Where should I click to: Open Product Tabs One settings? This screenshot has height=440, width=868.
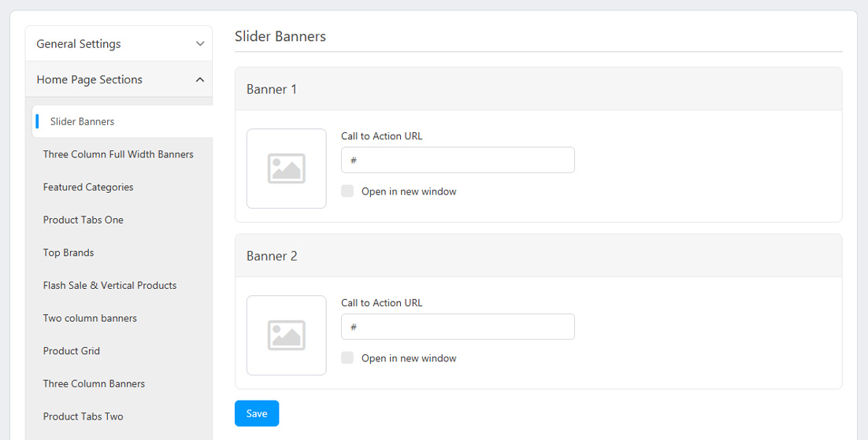click(x=83, y=220)
